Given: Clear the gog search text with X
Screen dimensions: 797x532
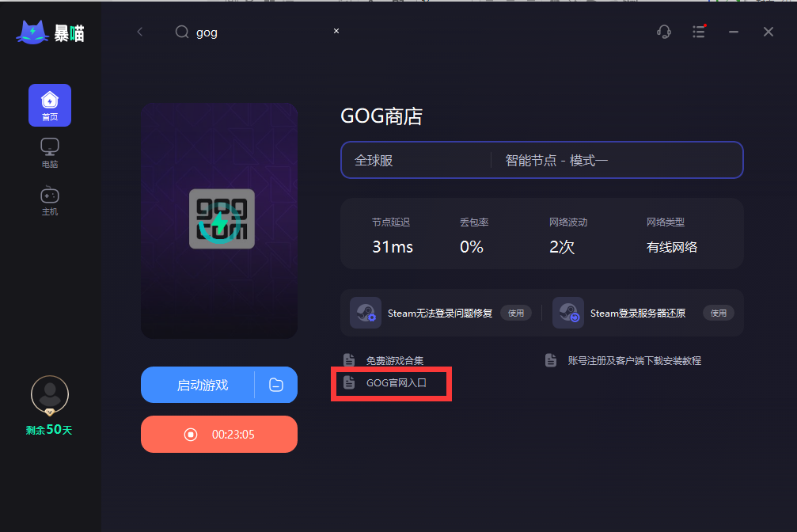Looking at the screenshot, I should click(x=336, y=30).
